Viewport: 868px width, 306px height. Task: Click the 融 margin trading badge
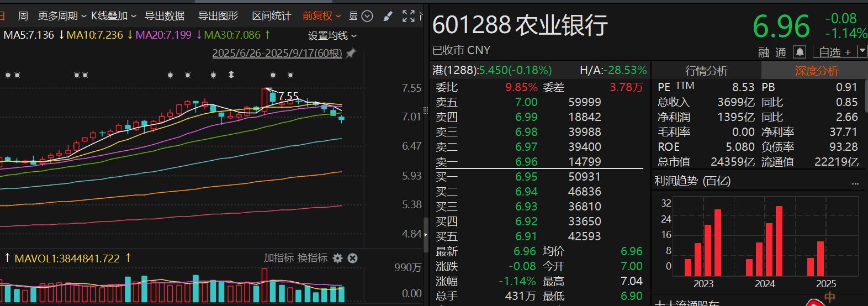coord(764,52)
